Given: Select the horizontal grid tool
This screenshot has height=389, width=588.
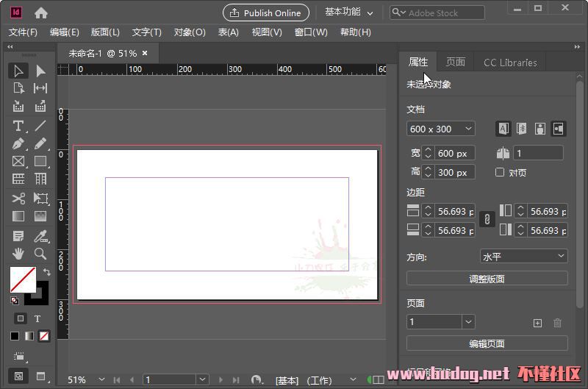Looking at the screenshot, I should coord(18,179).
